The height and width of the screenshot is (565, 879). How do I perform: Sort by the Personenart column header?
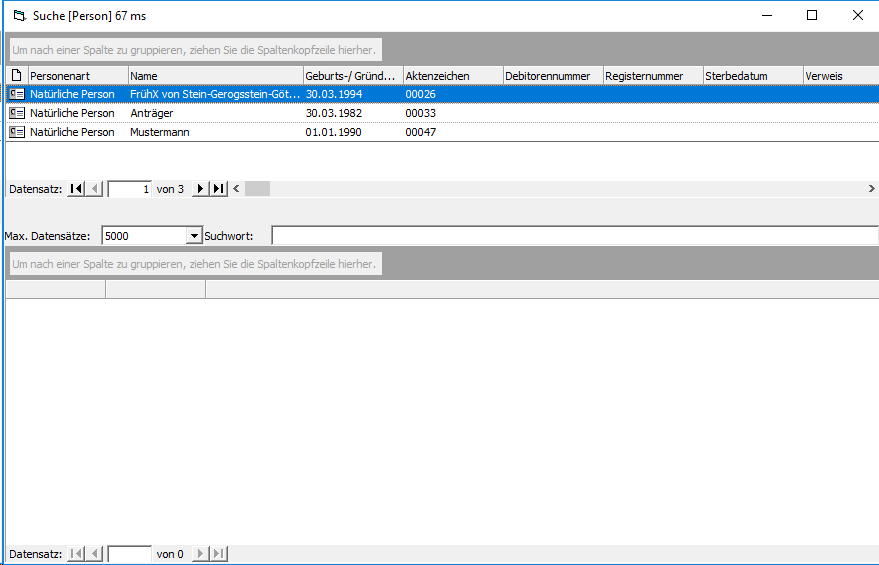coord(78,75)
